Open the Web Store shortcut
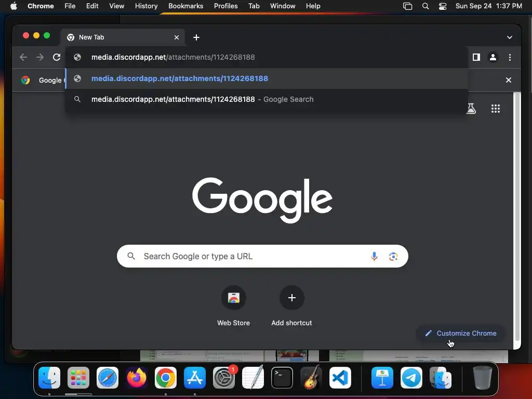The image size is (532, 399). click(x=233, y=306)
